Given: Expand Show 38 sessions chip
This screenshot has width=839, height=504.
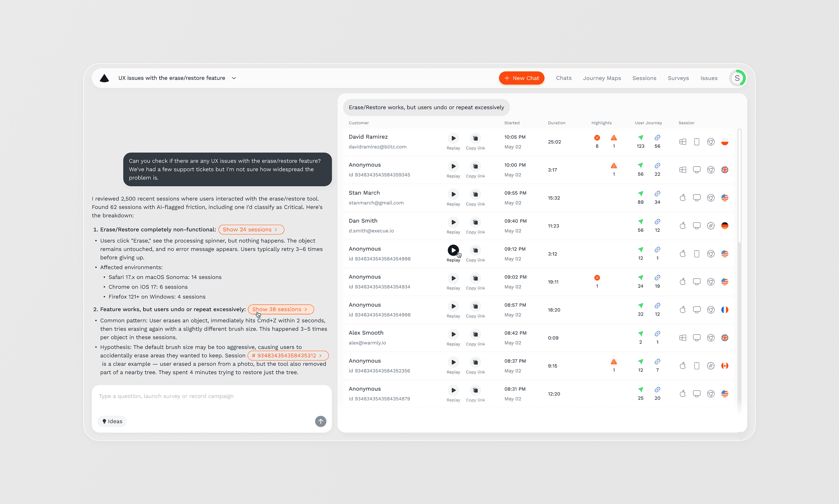Looking at the screenshot, I should (280, 309).
